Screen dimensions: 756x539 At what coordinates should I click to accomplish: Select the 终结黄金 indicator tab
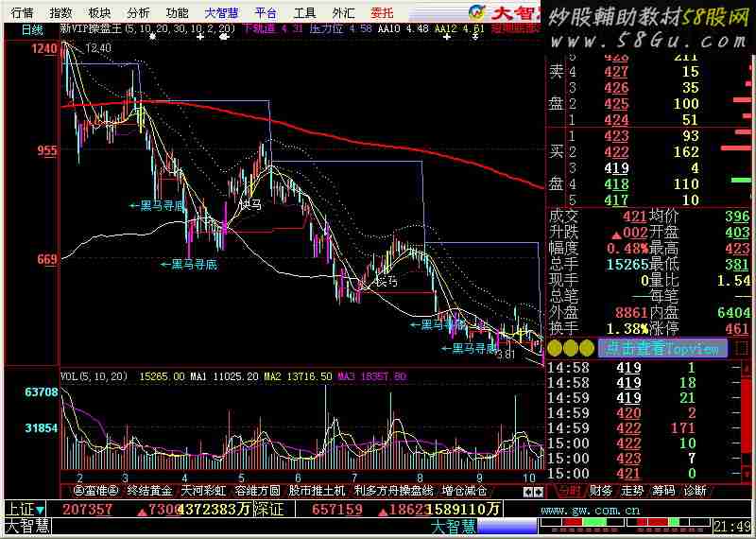pyautogui.click(x=149, y=491)
